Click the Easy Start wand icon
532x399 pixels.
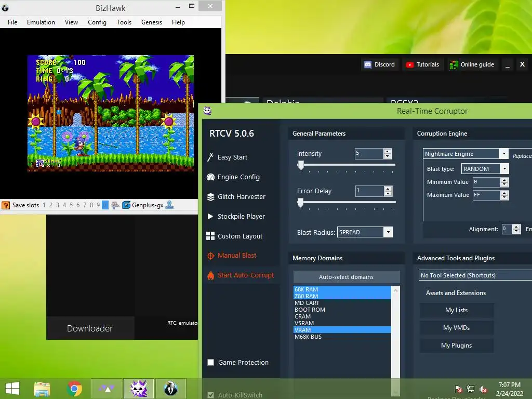(210, 157)
